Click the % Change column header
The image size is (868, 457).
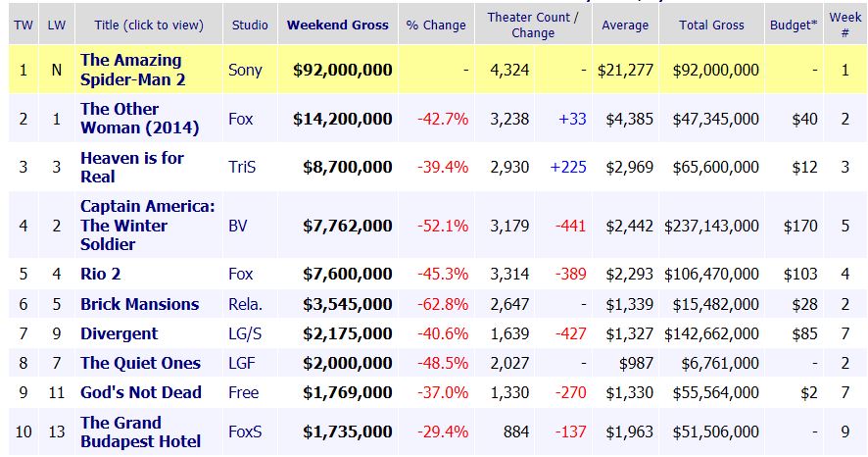click(436, 25)
